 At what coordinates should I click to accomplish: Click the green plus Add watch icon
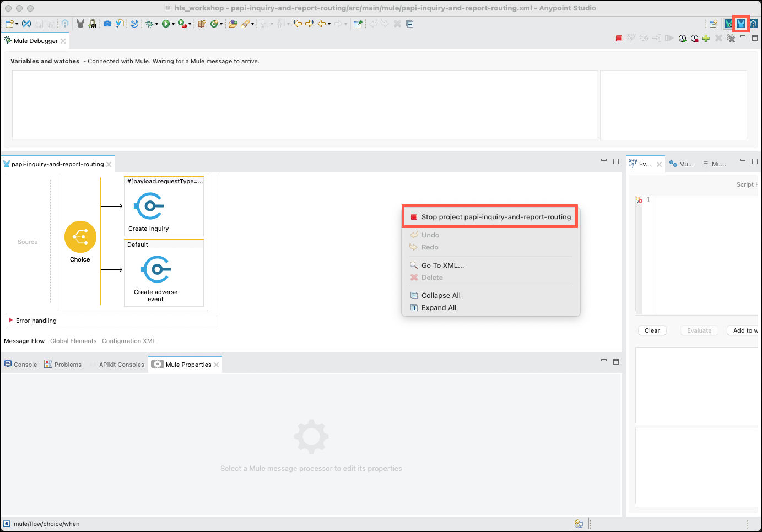point(706,38)
